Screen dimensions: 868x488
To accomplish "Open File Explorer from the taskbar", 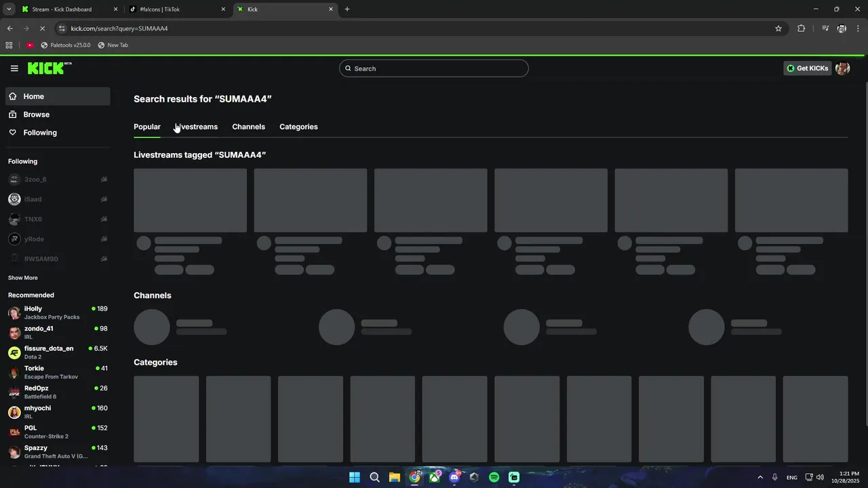I will click(x=395, y=477).
